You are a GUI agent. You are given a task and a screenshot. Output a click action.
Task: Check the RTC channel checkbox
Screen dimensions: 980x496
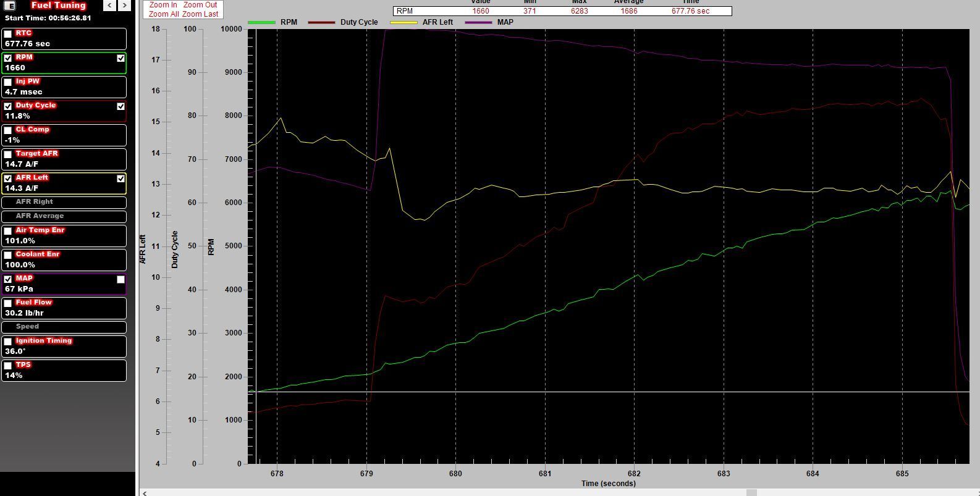click(x=8, y=34)
